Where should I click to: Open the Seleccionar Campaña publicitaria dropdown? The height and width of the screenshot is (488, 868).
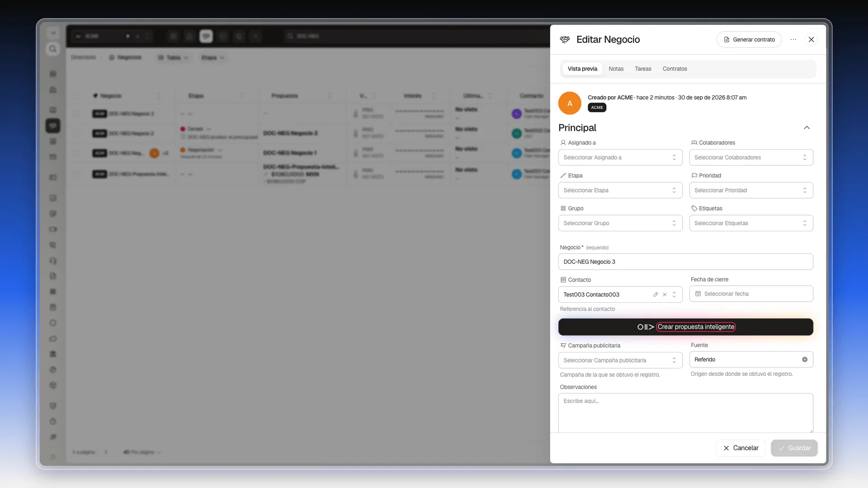(620, 361)
